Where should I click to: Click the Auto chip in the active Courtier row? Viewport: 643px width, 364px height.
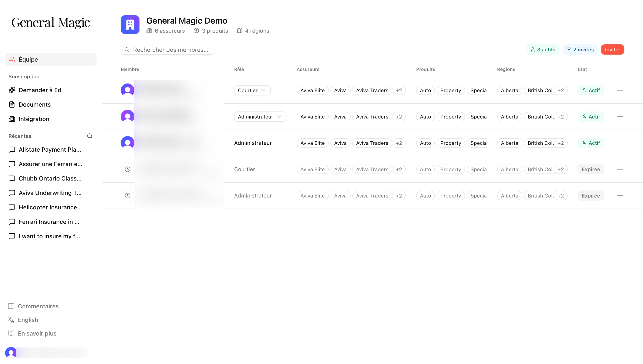coord(425,90)
